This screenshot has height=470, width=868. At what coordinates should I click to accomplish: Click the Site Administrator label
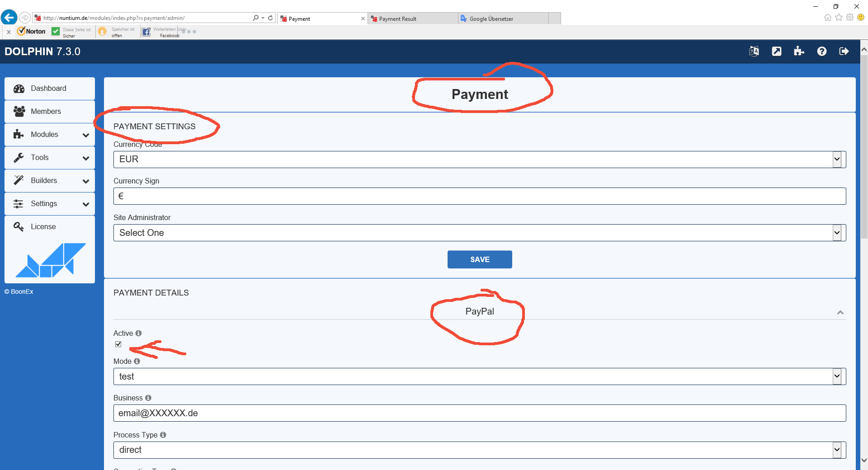point(142,217)
